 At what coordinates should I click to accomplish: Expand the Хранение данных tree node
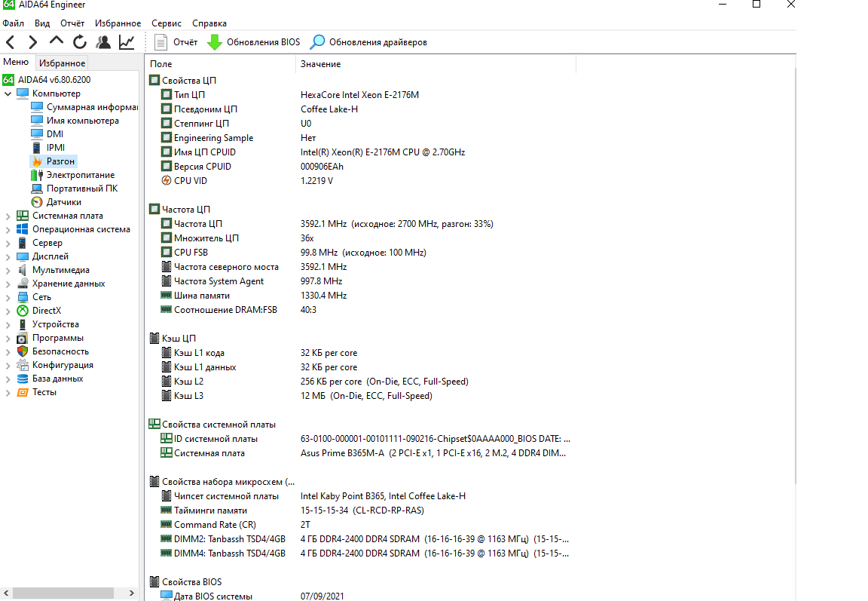point(8,284)
